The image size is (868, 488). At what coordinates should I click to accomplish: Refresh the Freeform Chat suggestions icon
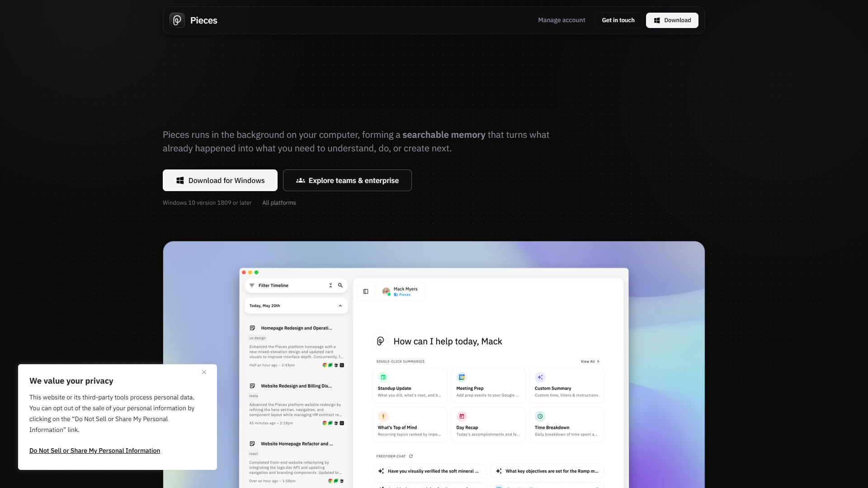pyautogui.click(x=411, y=456)
